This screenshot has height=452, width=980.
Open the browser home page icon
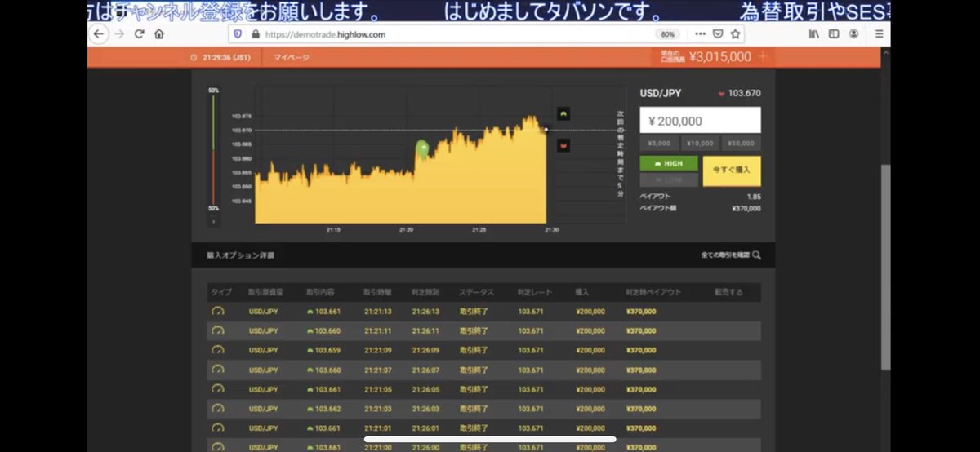159,34
